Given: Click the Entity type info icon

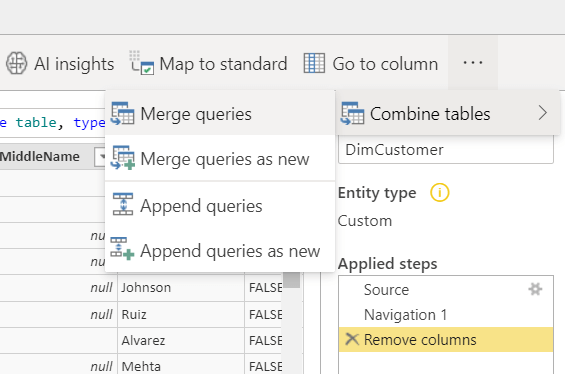Looking at the screenshot, I should (x=440, y=192).
